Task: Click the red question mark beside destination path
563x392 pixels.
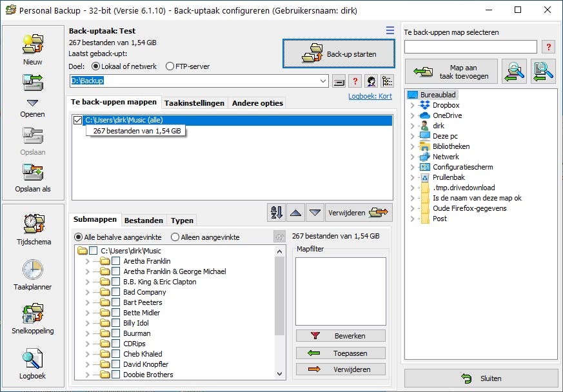Action: pyautogui.click(x=355, y=81)
